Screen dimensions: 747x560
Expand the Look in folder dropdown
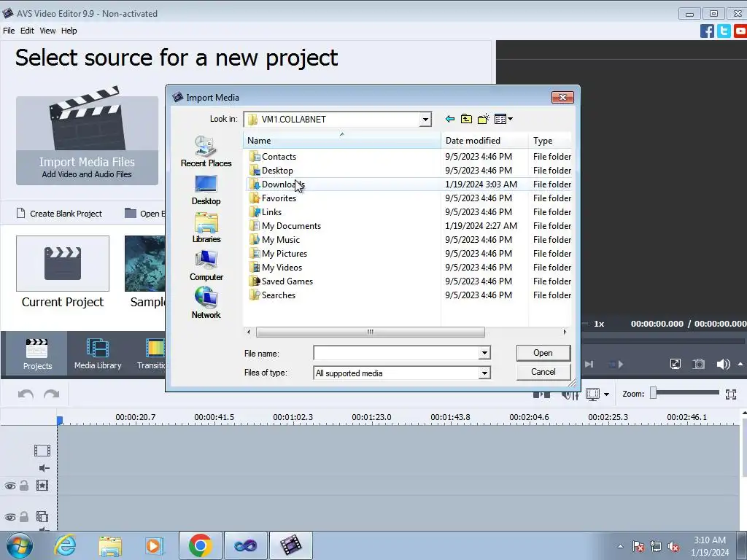425,120
